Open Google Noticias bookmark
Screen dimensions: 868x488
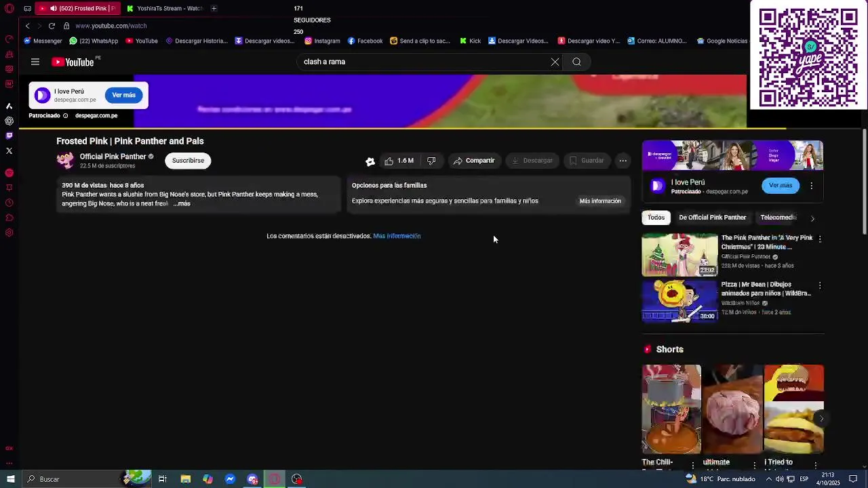coord(722,41)
